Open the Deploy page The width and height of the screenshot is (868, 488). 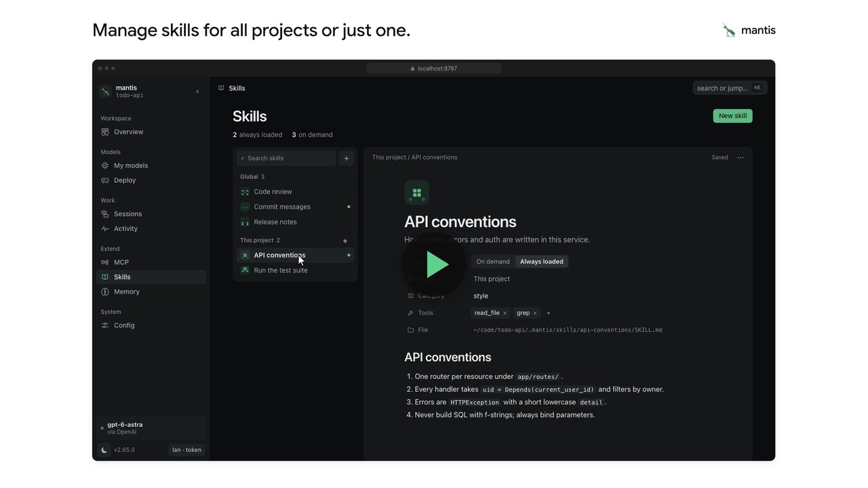[x=151, y=180]
